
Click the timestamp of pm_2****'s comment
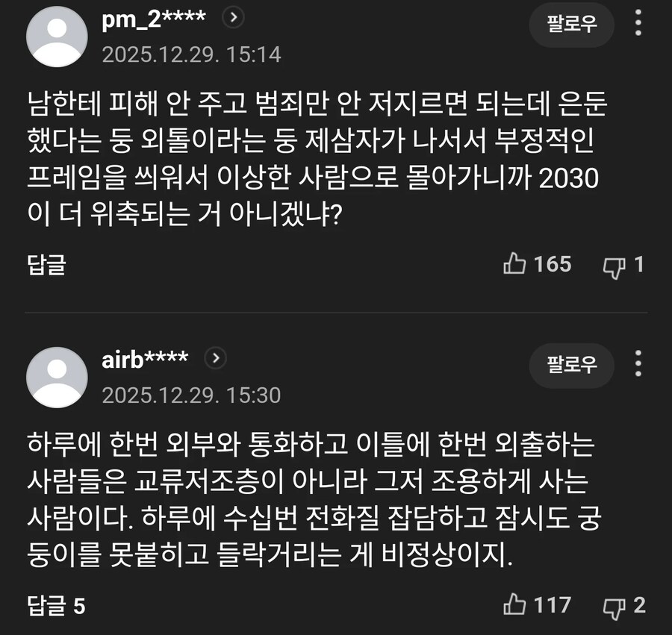[x=190, y=54]
